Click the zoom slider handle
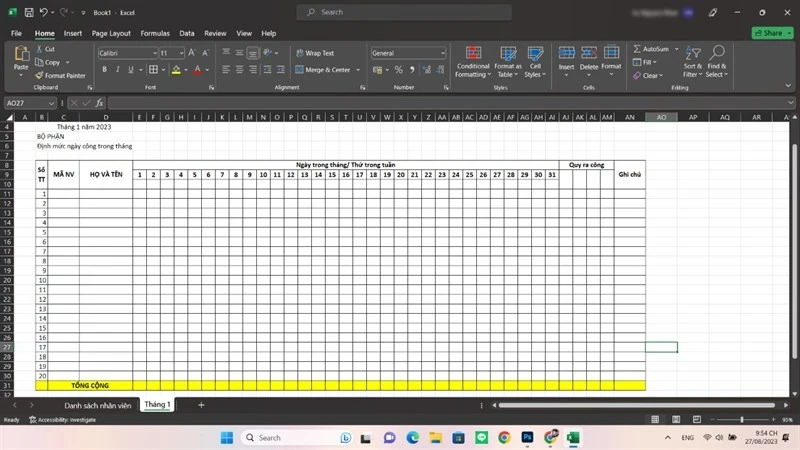This screenshot has height=450, width=800. coord(742,419)
